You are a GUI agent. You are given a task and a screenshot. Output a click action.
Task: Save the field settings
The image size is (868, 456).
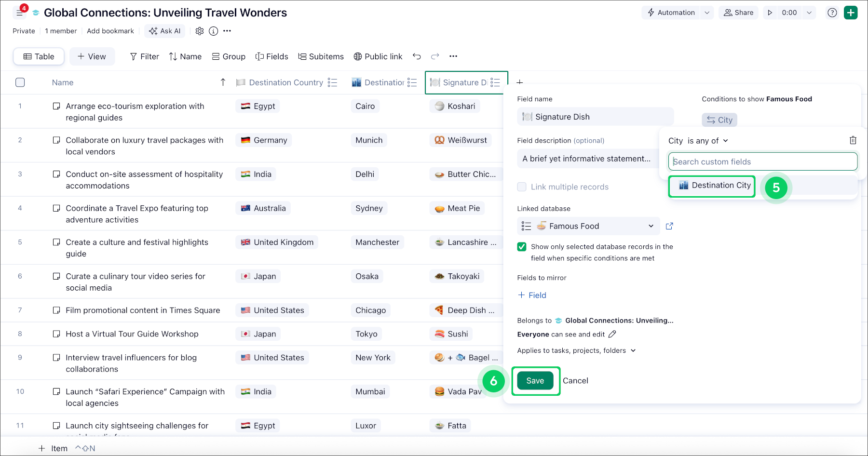click(x=535, y=381)
